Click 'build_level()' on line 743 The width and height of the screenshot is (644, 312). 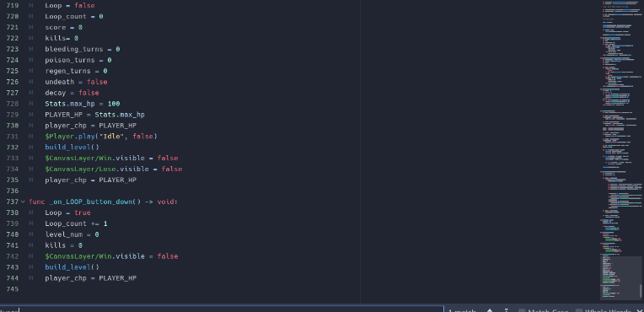72,267
